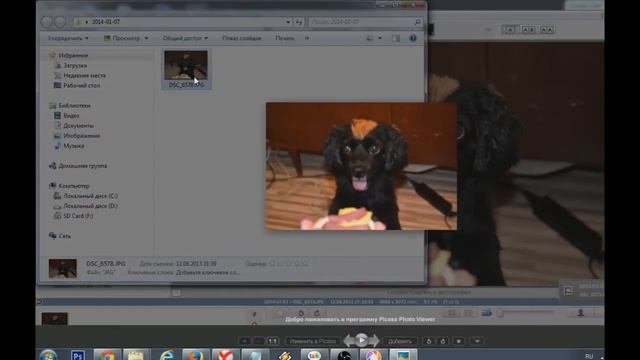This screenshot has height=360, width=640.
Task: Click the first rating star in details pane
Action: pos(272,264)
